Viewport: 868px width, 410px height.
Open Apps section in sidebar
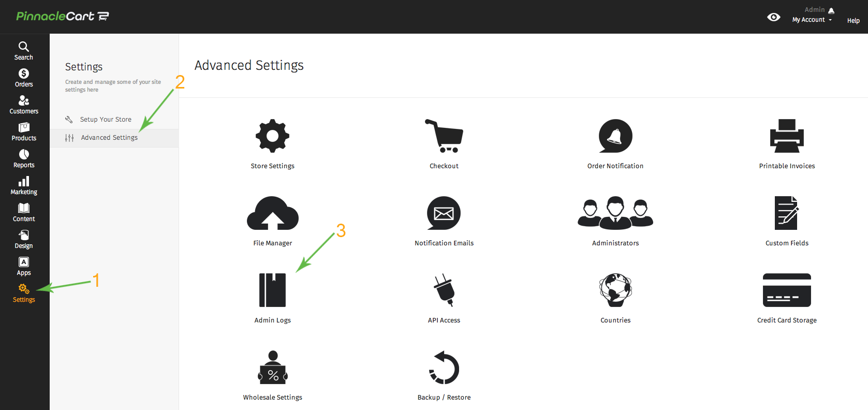pos(24,266)
